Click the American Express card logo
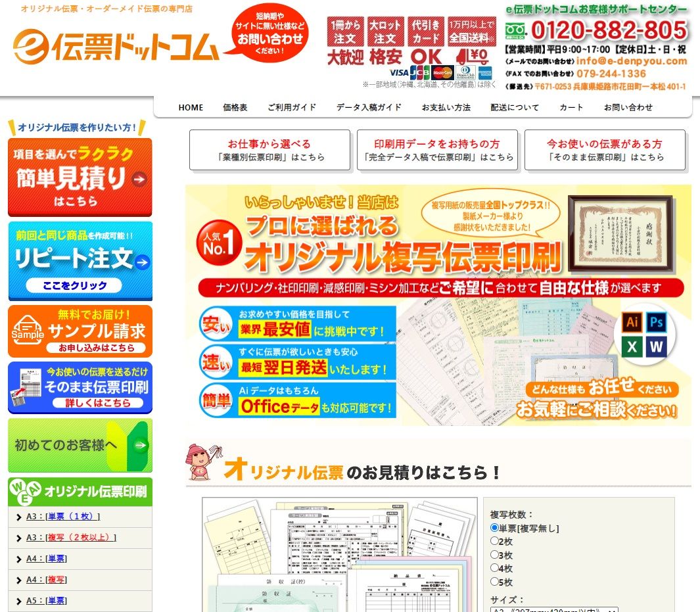 (485, 72)
